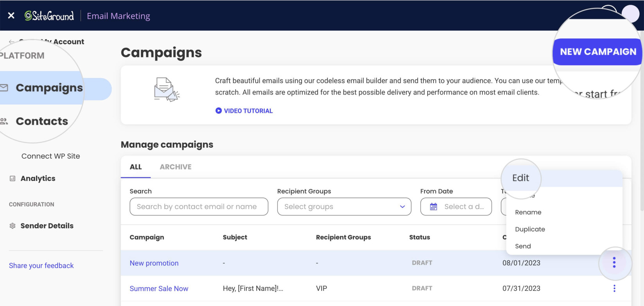Click the Subject column header
The image size is (644, 306).
tap(235, 237)
